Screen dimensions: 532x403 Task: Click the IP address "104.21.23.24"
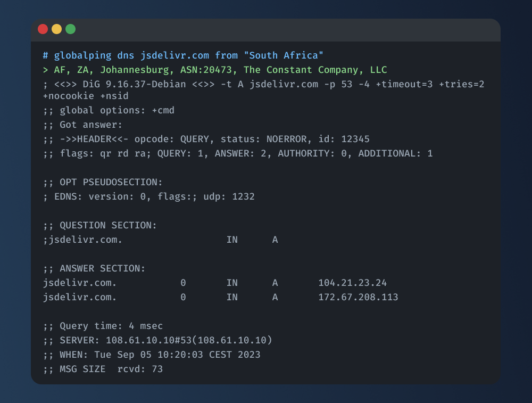tap(352, 283)
